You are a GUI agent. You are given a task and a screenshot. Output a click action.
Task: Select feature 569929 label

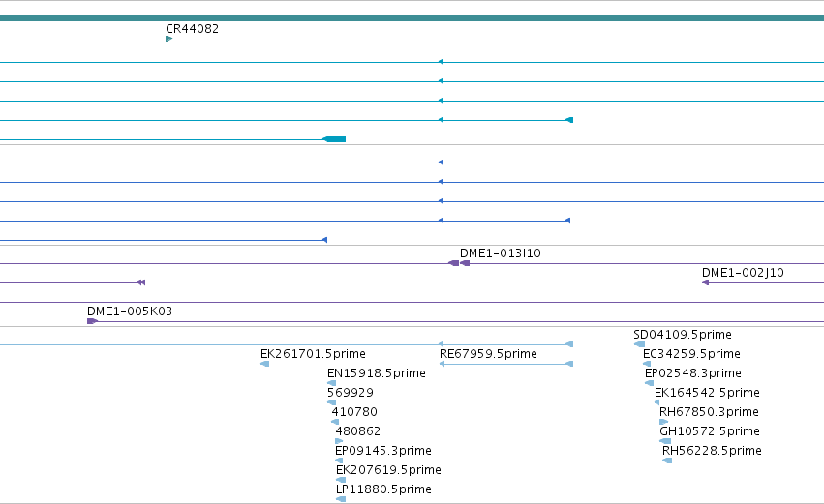[350, 393]
